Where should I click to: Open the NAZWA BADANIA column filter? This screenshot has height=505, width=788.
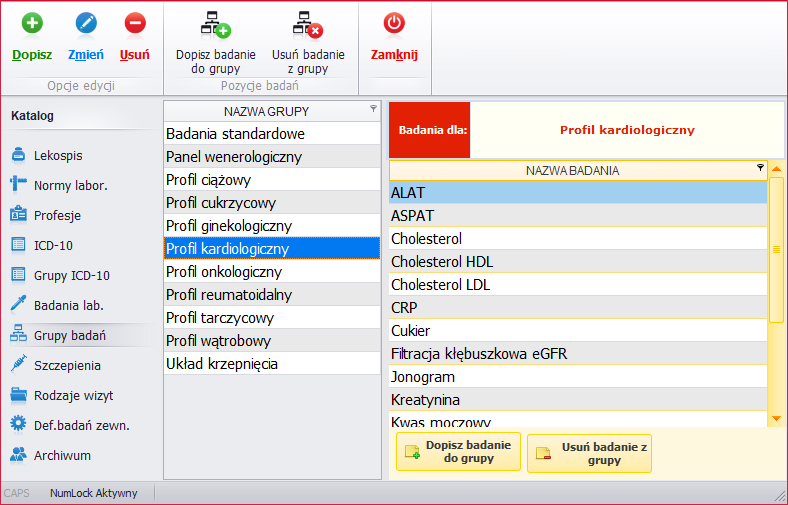(x=760, y=168)
